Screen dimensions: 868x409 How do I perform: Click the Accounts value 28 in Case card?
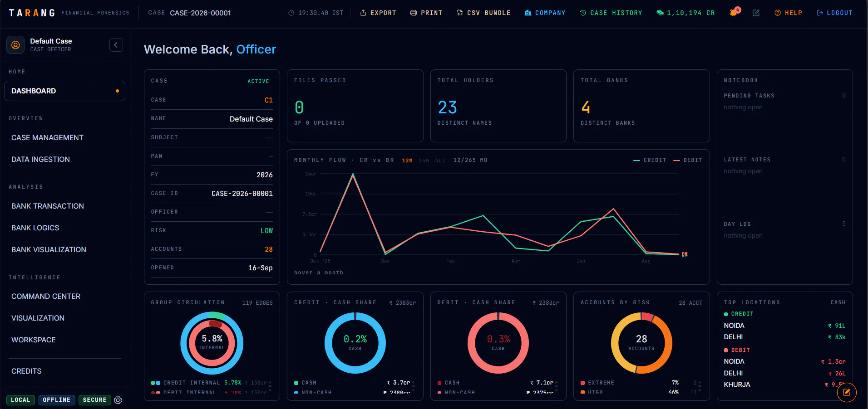(269, 249)
